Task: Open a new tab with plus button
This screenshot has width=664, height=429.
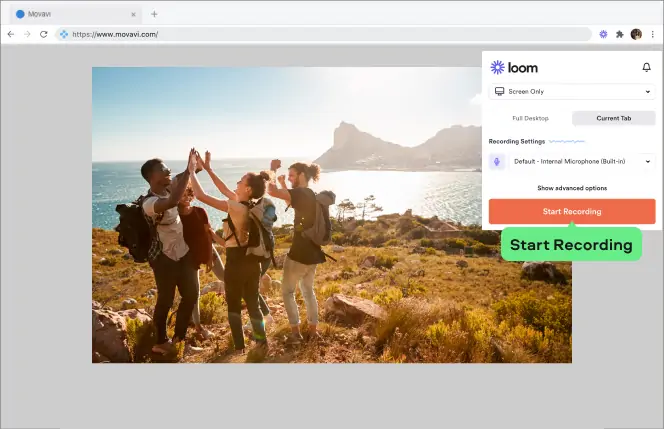Action: [x=154, y=14]
